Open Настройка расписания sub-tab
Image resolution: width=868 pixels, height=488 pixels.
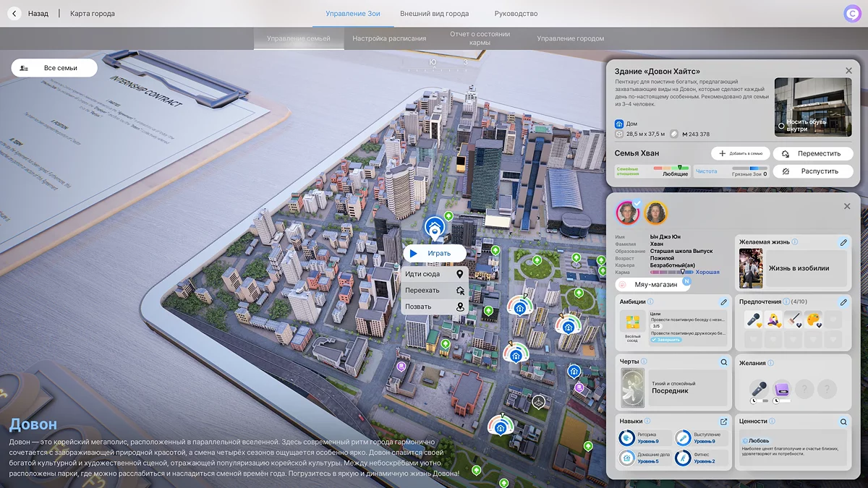389,38
